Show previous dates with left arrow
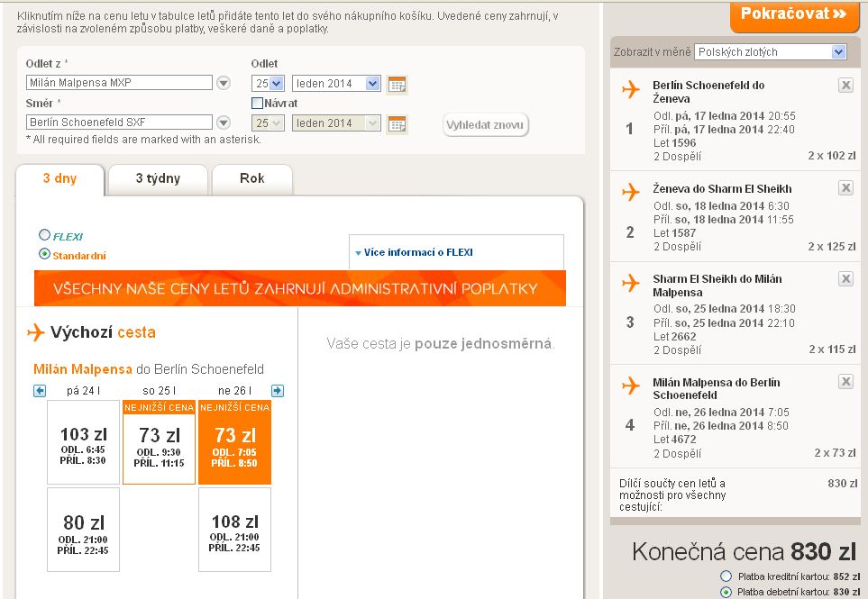 [40, 391]
